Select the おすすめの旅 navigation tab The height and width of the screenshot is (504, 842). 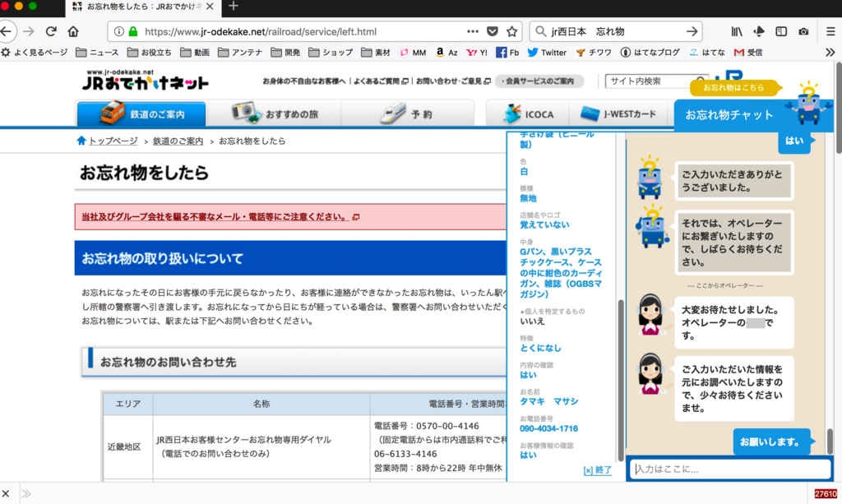[x=274, y=113]
